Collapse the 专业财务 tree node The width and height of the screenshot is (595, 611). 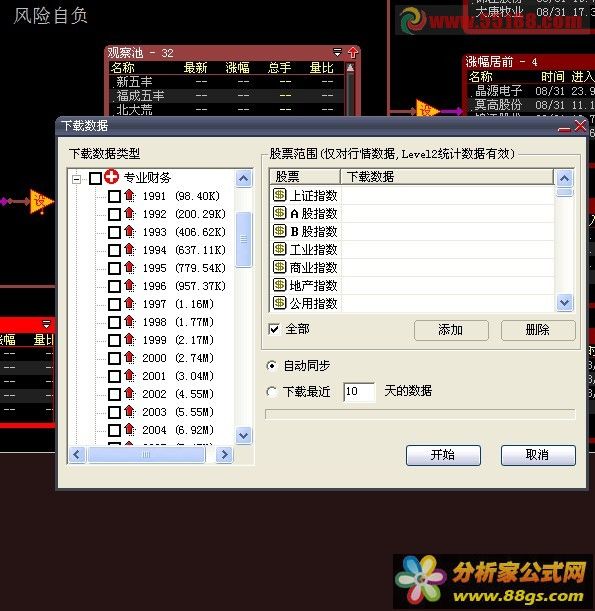[x=77, y=179]
